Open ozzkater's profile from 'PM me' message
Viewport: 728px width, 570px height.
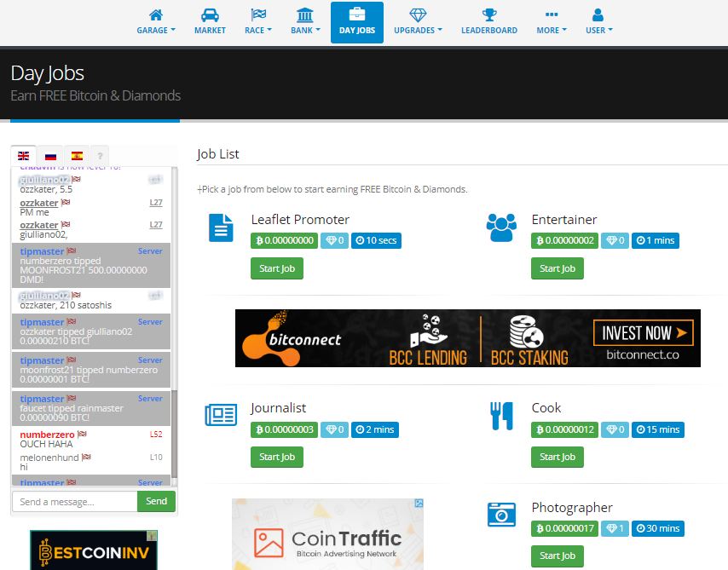click(39, 203)
